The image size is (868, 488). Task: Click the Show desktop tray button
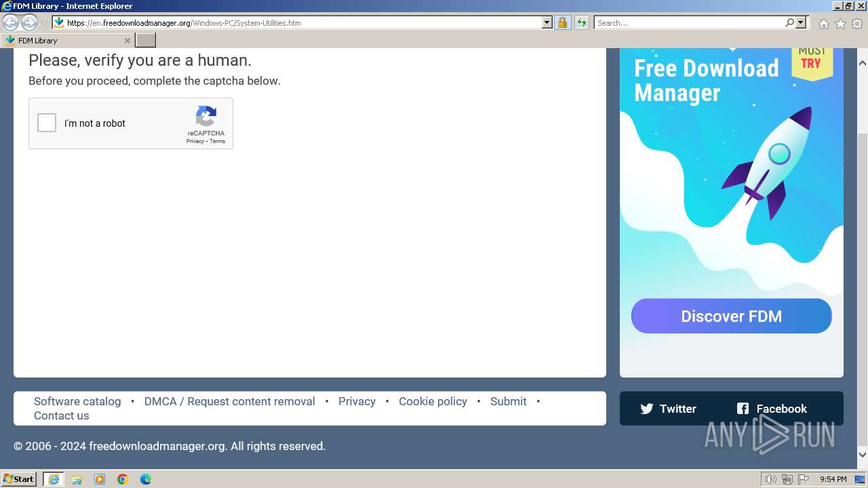click(860, 479)
